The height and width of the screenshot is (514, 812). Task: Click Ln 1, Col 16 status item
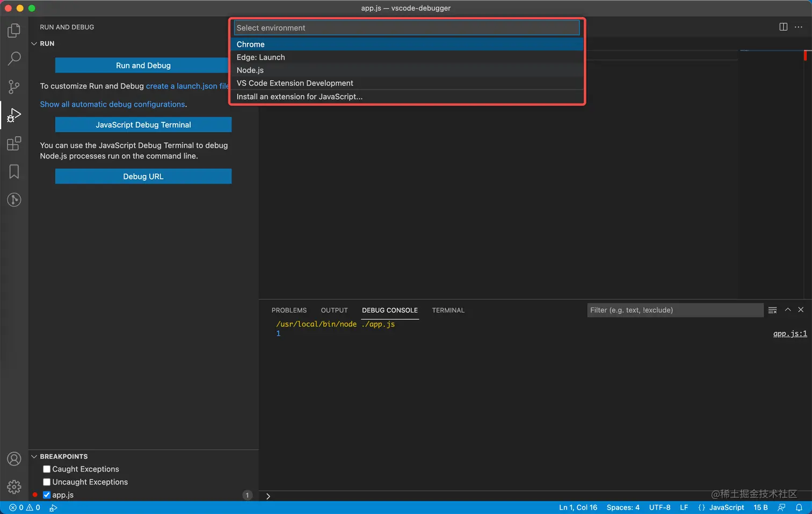(x=578, y=508)
